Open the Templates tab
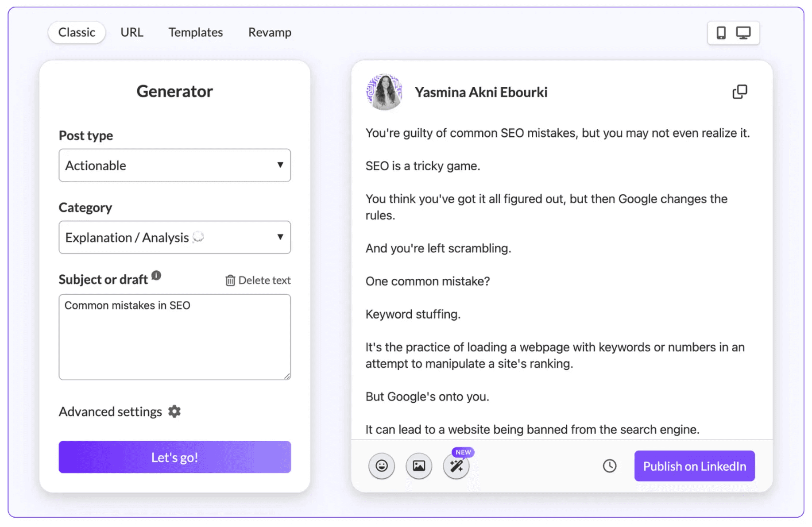The height and width of the screenshot is (527, 812). pos(196,32)
